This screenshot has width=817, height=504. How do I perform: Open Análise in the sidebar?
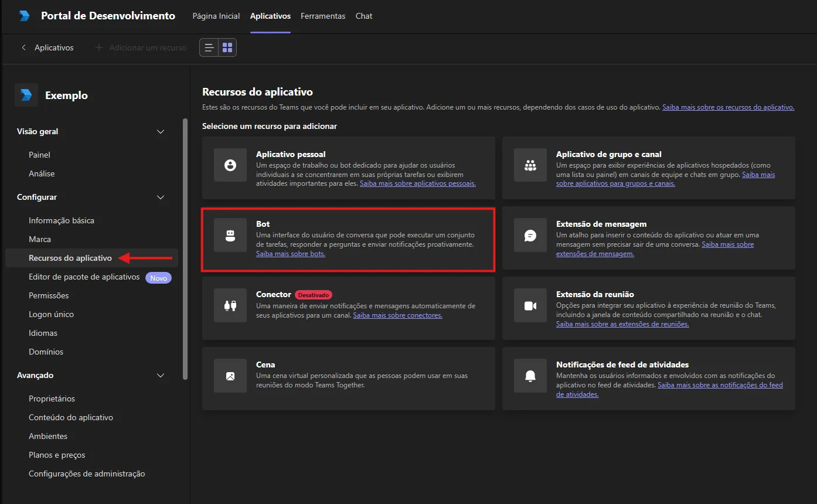[x=42, y=173]
